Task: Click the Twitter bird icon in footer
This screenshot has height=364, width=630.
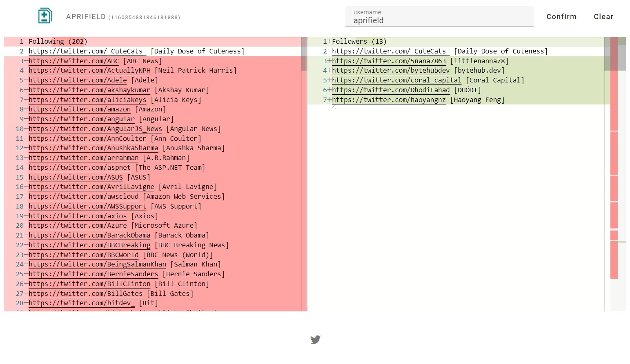Action: (315, 340)
